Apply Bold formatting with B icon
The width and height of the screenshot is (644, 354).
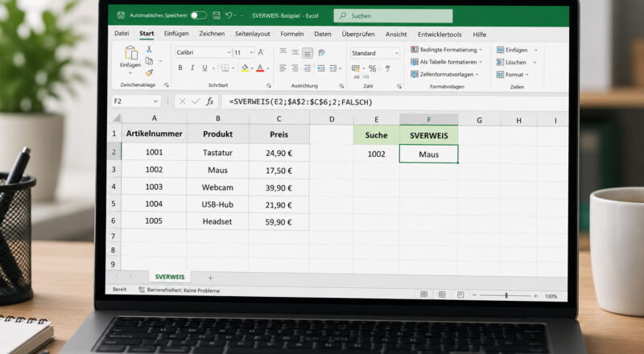point(180,68)
